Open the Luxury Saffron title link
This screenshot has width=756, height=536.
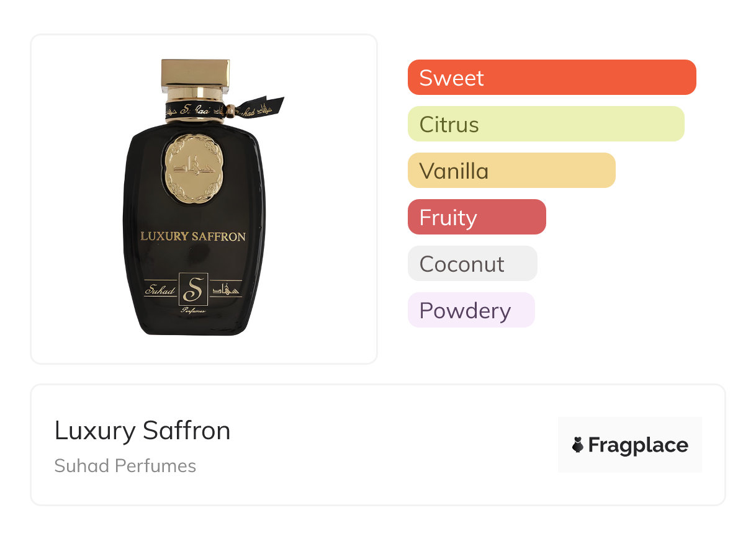click(x=142, y=431)
